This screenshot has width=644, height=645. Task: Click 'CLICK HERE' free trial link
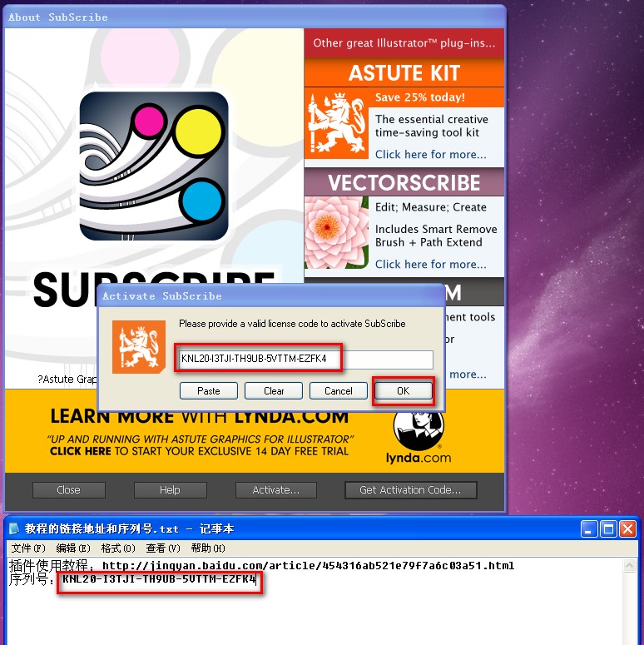point(80,451)
